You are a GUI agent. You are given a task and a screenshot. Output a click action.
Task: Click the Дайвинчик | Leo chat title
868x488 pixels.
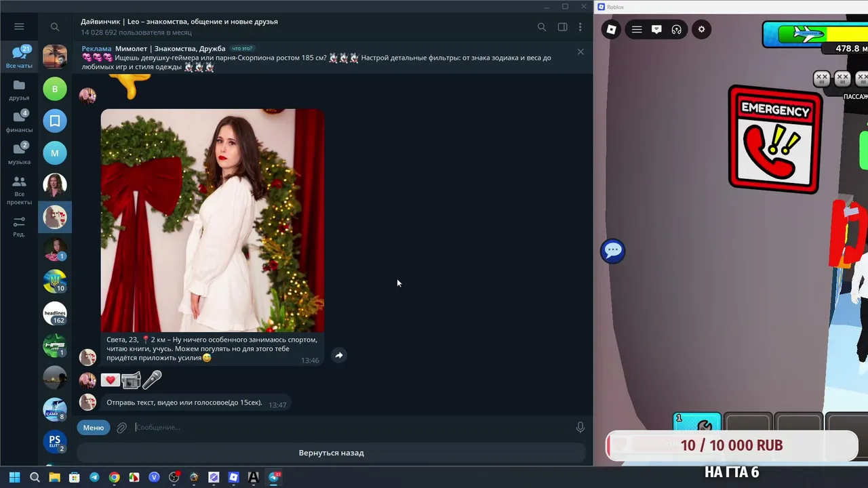[179, 22]
